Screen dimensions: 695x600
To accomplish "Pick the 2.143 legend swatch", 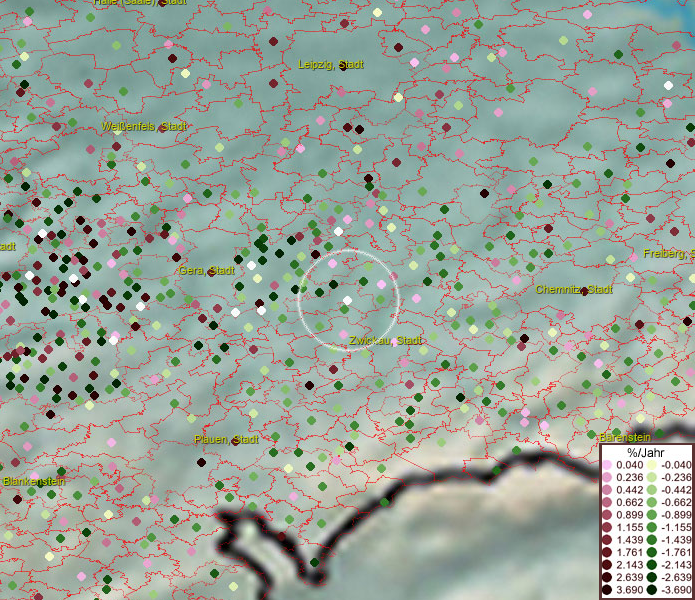I will (607, 565).
